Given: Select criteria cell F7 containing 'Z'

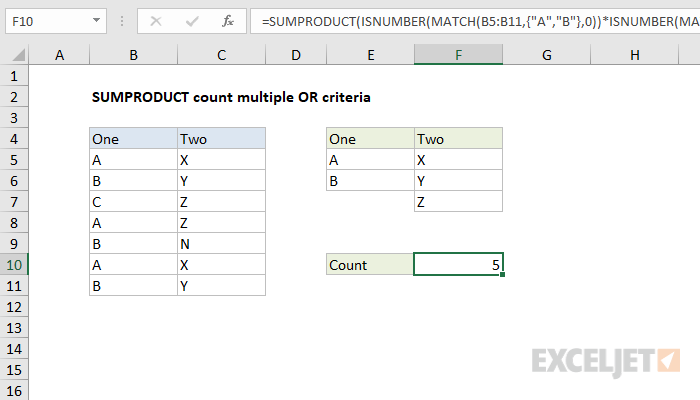Looking at the screenshot, I should click(458, 202).
